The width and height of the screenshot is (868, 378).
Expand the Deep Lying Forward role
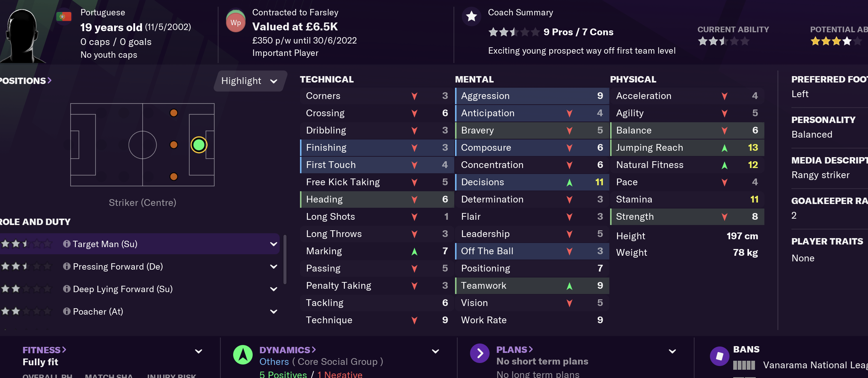[274, 289]
